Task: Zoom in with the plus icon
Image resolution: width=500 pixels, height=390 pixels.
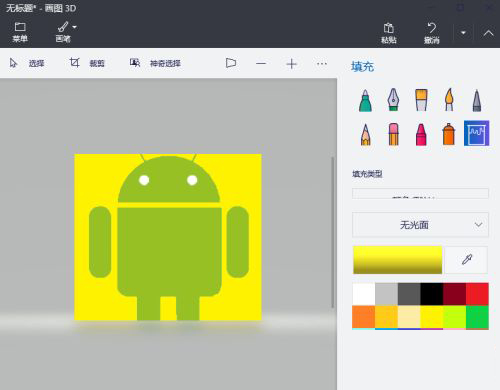Action: click(x=291, y=64)
